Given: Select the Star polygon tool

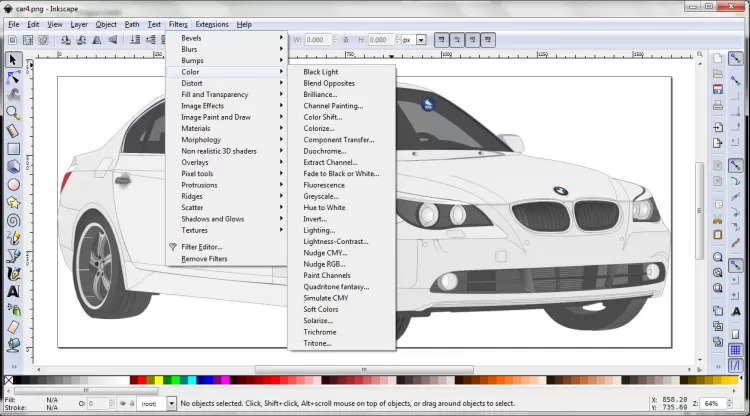Looking at the screenshot, I should pyautogui.click(x=13, y=202).
